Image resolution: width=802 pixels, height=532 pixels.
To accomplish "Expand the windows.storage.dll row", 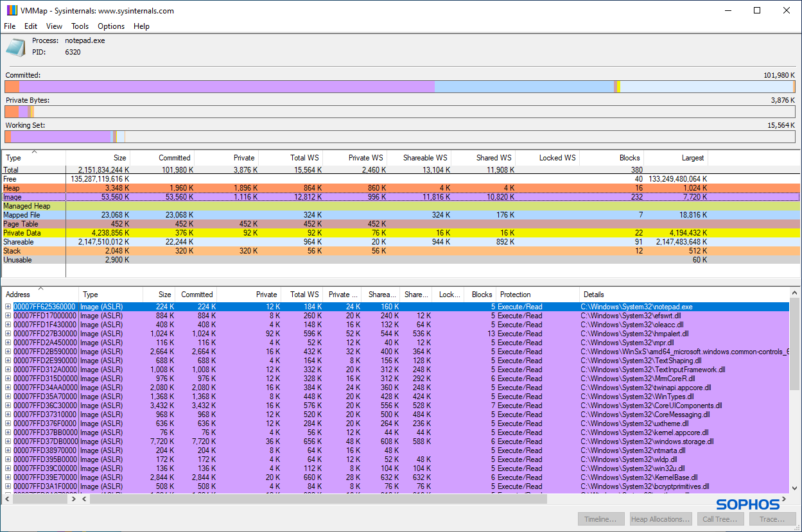I will point(8,442).
